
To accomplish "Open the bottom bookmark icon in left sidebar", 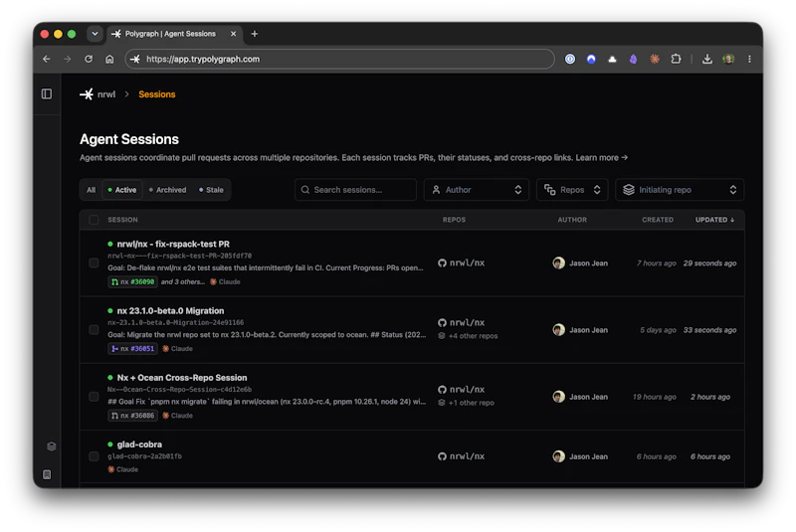I will [47, 474].
